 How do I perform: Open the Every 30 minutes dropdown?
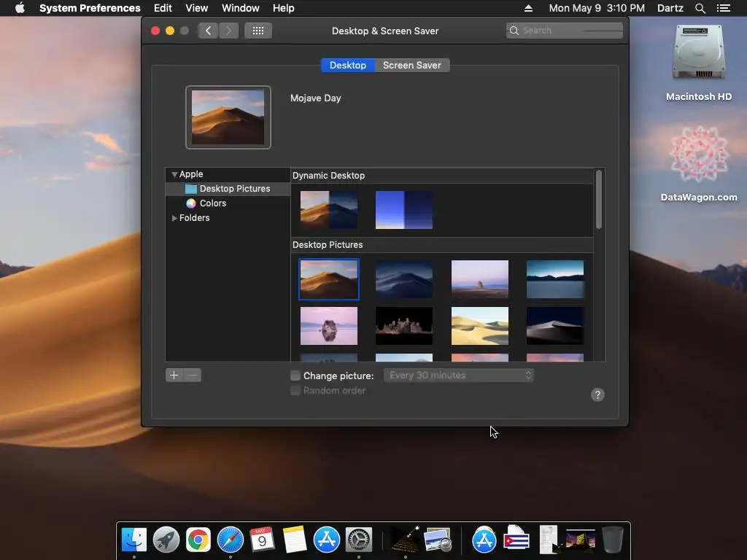pyautogui.click(x=459, y=376)
